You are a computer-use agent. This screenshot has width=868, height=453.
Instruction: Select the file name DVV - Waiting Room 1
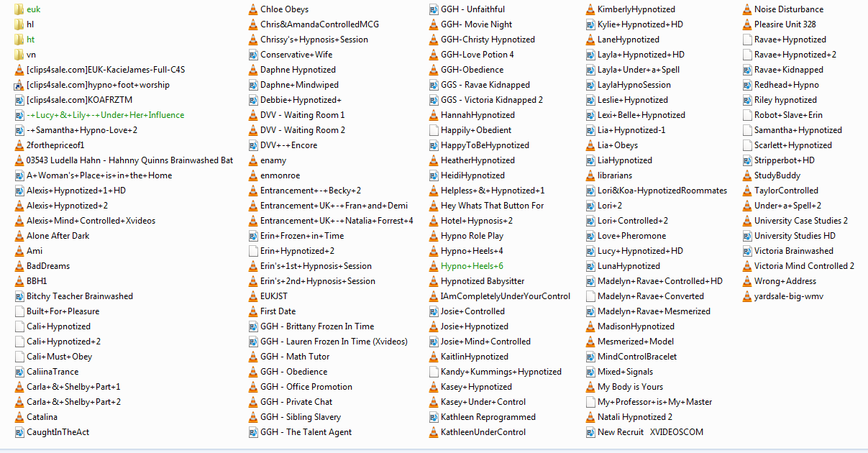(303, 115)
